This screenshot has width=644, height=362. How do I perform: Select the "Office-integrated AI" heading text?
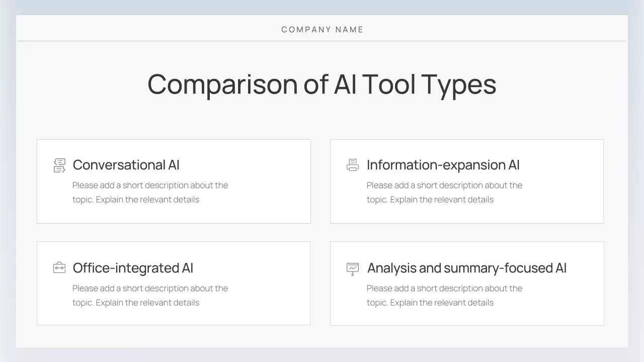click(x=133, y=268)
